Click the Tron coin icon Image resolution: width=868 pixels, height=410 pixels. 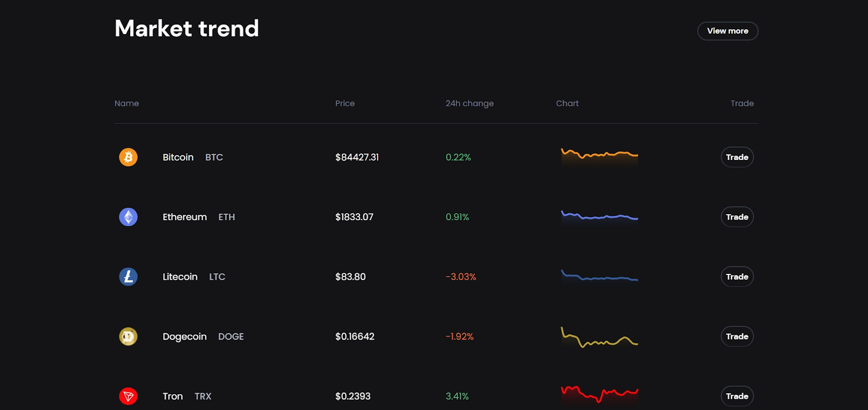[128, 396]
